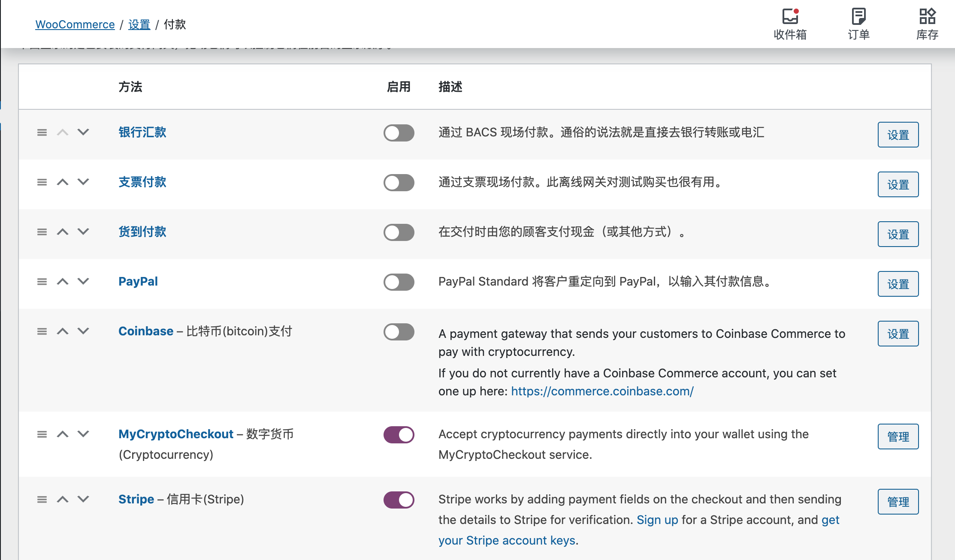Viewport: 955px width, 560px height.
Task: Open the 收件箱 inbox icon
Action: coord(790,24)
